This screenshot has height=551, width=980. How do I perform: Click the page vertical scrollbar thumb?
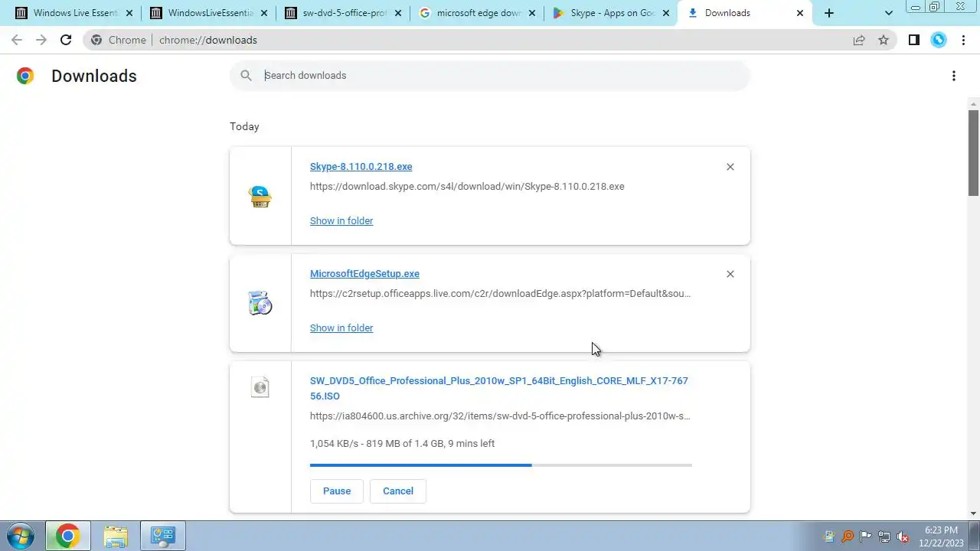click(973, 152)
